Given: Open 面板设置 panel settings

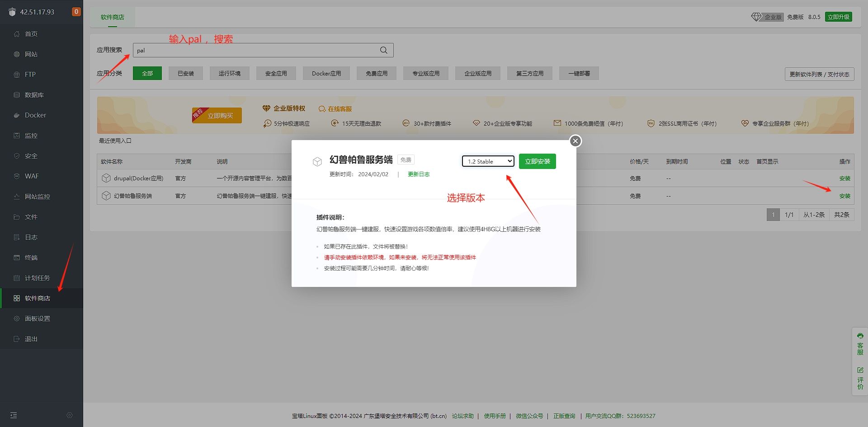Looking at the screenshot, I should click(37, 319).
